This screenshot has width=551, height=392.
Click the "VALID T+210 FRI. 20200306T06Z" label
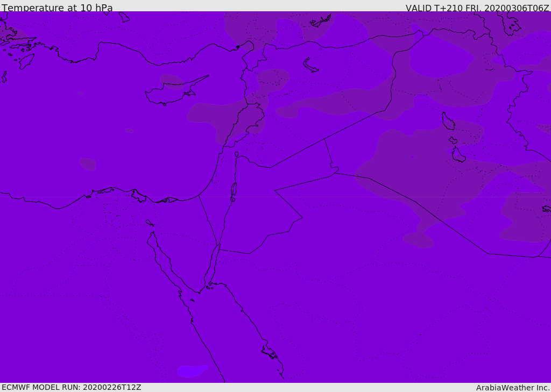pos(477,8)
